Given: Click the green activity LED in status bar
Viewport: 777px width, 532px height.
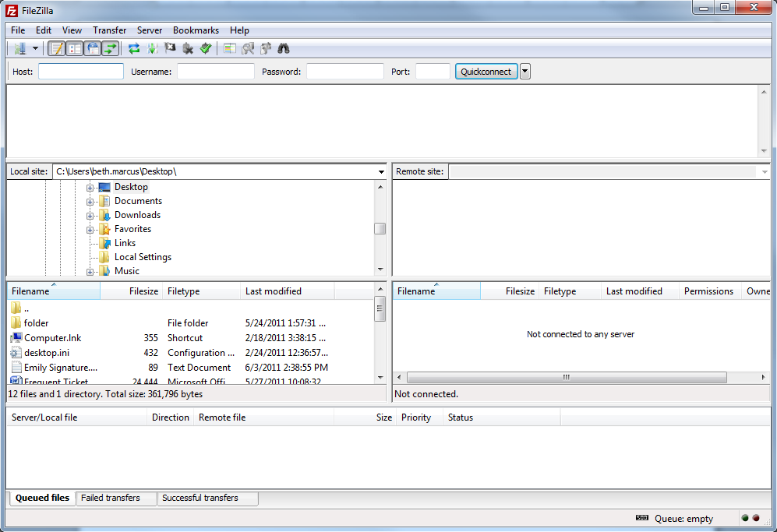Looking at the screenshot, I should click(745, 518).
